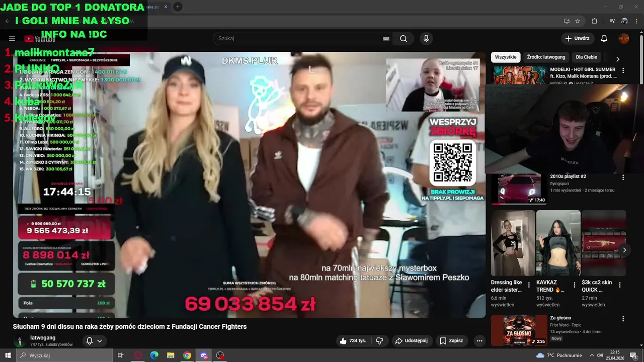Bookmark this page with star icon
The image size is (644, 362).
[x=578, y=21]
